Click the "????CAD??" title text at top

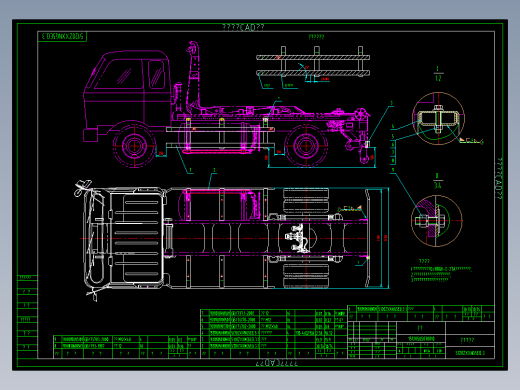pyautogui.click(x=243, y=27)
